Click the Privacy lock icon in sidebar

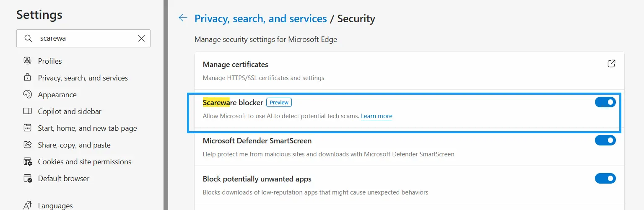point(28,78)
